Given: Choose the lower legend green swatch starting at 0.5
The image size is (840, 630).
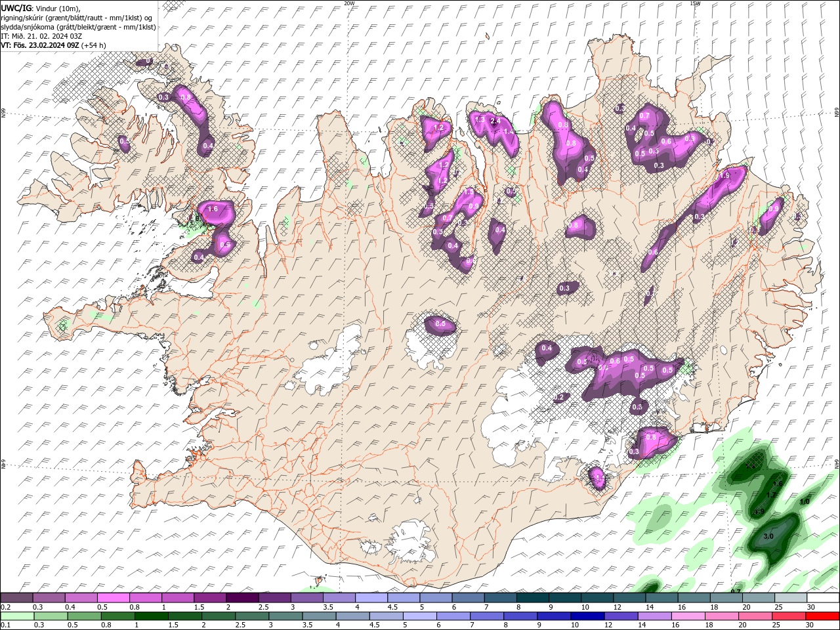Looking at the screenshot, I should (x=84, y=616).
